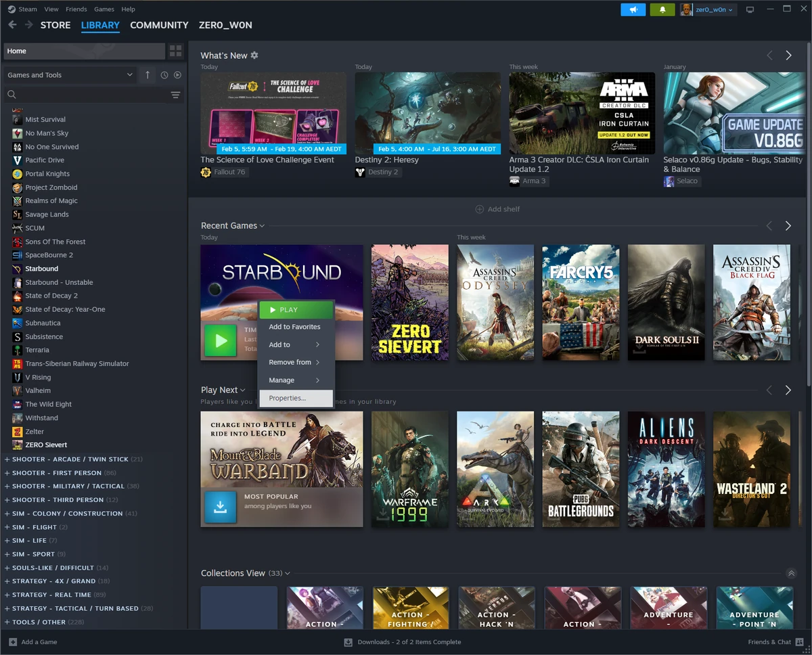Image resolution: width=812 pixels, height=655 pixels.
Task: Switch to the COMMUNITY tab
Action: click(x=159, y=25)
